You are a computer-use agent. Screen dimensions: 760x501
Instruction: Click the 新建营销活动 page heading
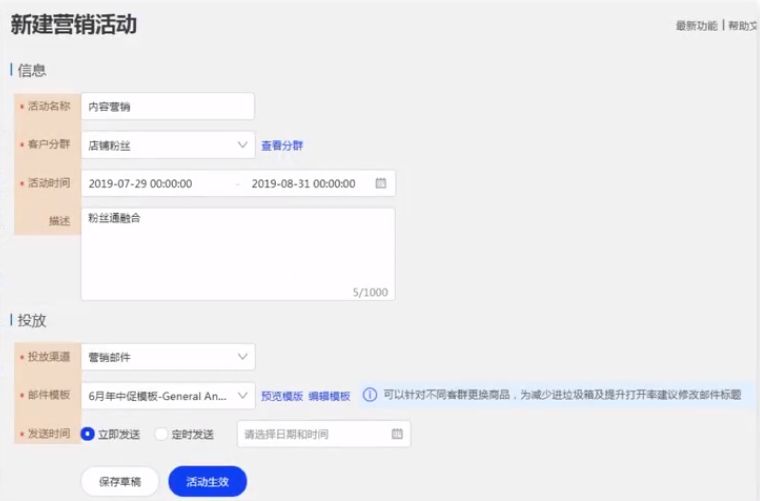(x=74, y=24)
